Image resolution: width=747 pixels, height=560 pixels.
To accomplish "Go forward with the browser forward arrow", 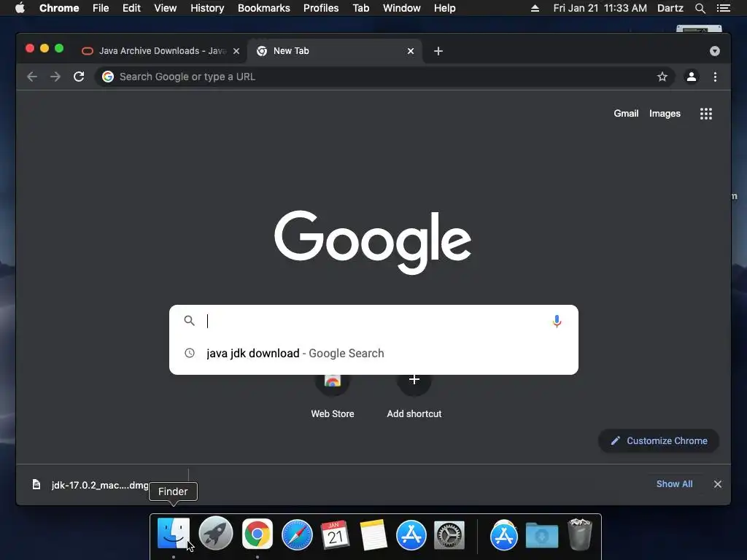I will coord(55,77).
